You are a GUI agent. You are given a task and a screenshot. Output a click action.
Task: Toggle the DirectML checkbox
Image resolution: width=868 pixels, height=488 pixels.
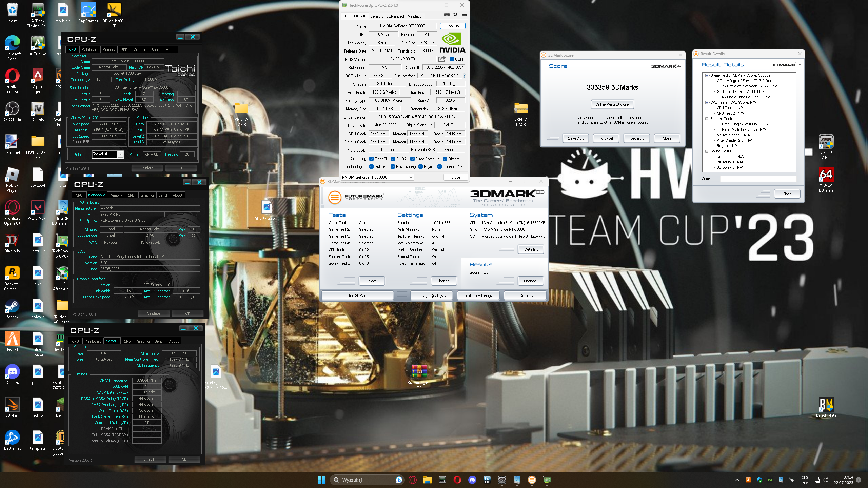445,159
